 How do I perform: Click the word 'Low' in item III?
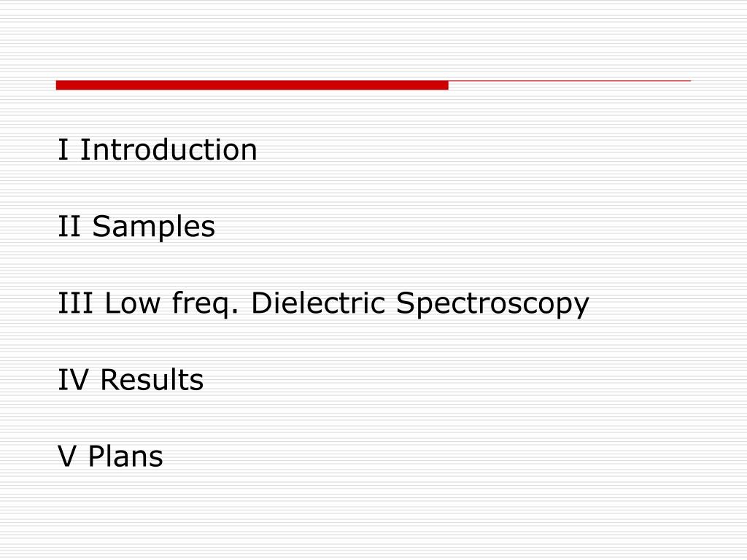133,303
